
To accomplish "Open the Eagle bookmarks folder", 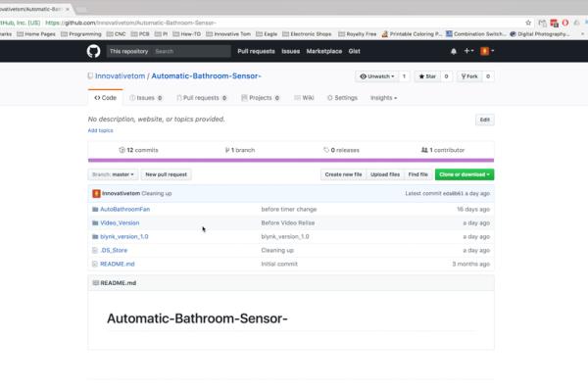I will (x=267, y=34).
